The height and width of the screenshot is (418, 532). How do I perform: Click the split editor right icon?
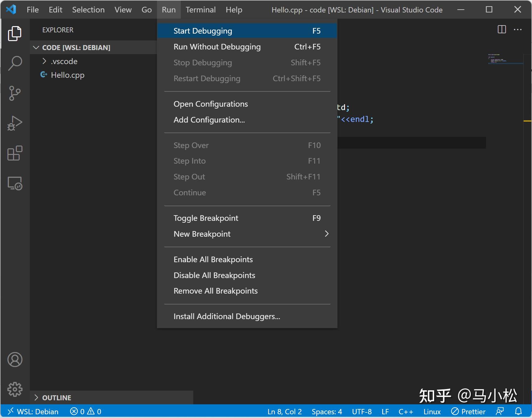tap(502, 30)
